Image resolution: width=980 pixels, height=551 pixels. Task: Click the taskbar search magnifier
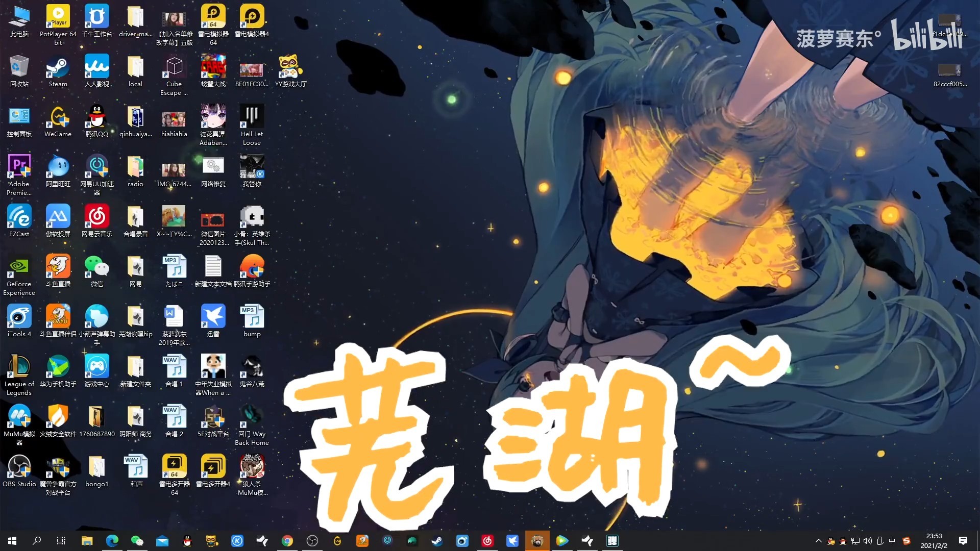point(37,541)
